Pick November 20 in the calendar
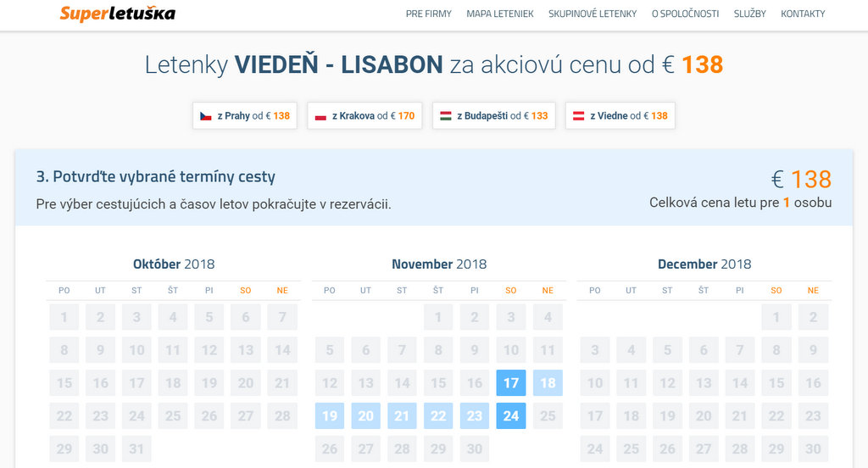This screenshot has height=468, width=868. (x=366, y=416)
